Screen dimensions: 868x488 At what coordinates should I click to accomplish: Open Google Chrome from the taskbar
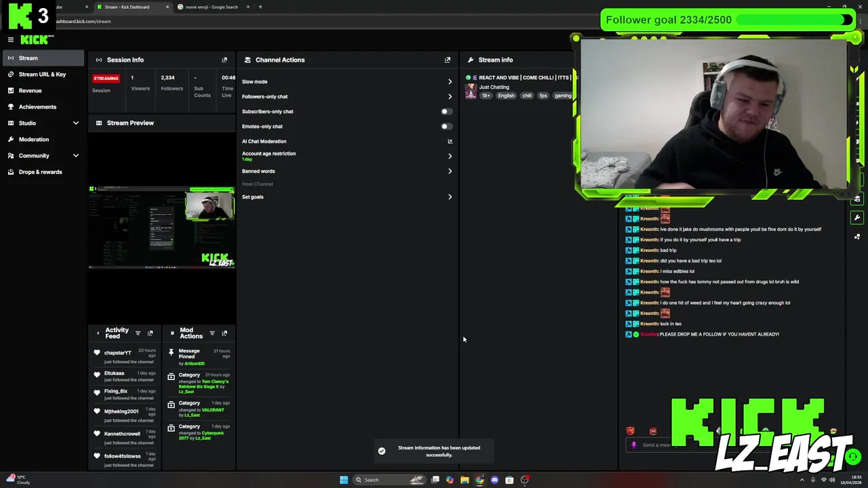479,480
